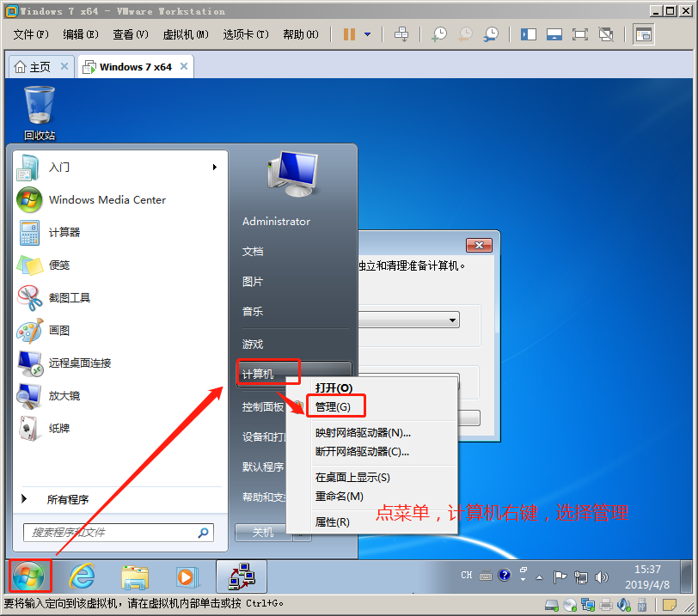Viewport: 698px width, 616px height.
Task: Click the Administrator user link
Action: pyautogui.click(x=276, y=222)
